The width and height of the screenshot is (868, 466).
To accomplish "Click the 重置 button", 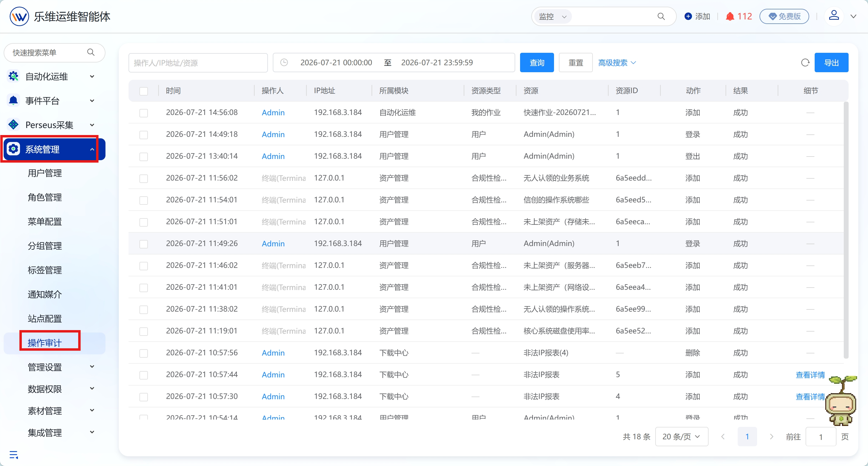I will coord(576,63).
